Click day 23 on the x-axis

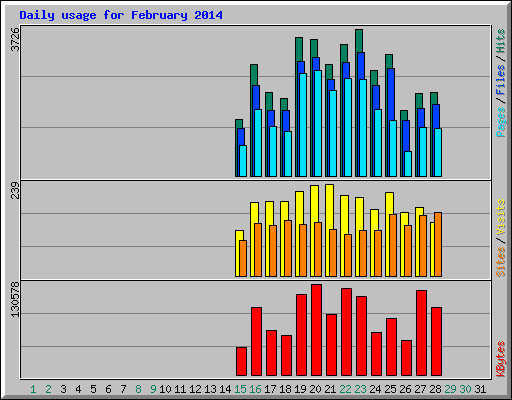(x=360, y=389)
